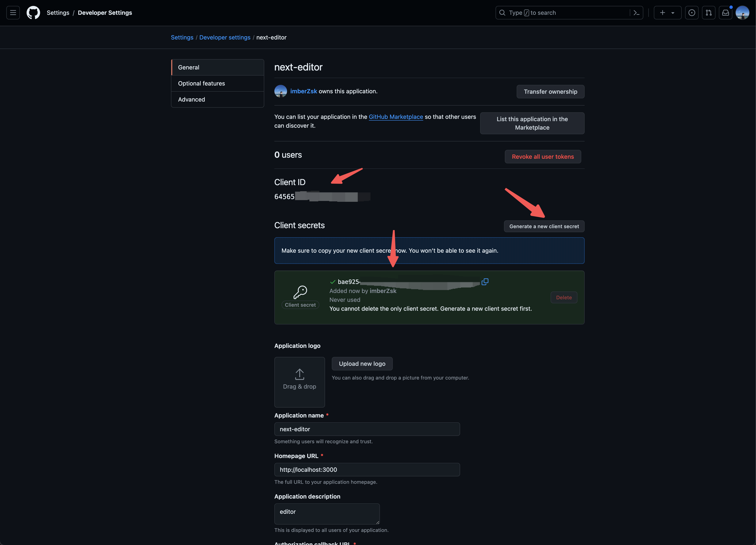The image size is (756, 545).
Task: Switch to the Advanced sidebar tab
Action: 218,99
